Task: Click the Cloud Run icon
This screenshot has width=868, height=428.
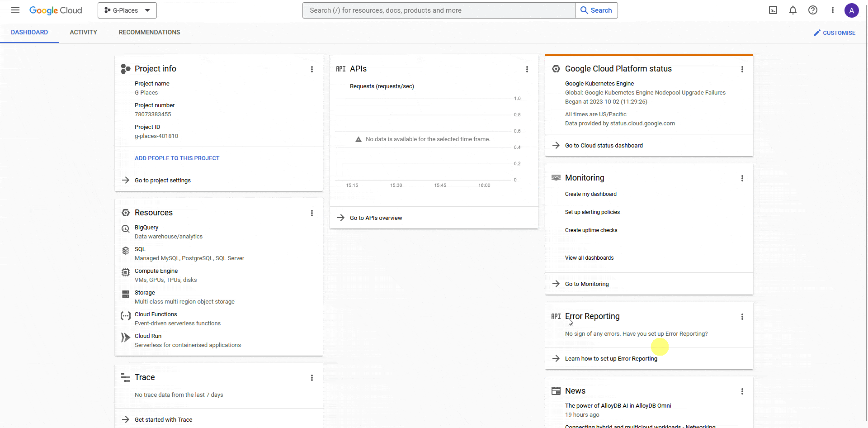Action: click(x=126, y=338)
